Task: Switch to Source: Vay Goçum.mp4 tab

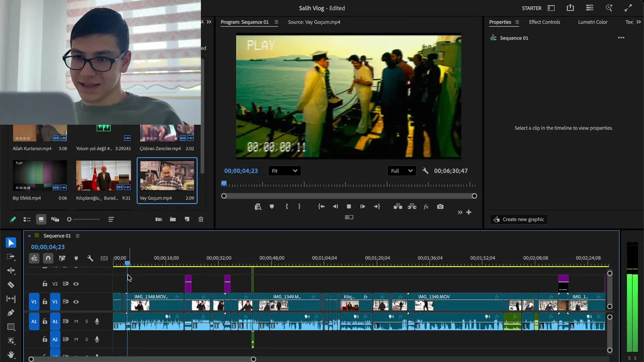Action: [314, 22]
